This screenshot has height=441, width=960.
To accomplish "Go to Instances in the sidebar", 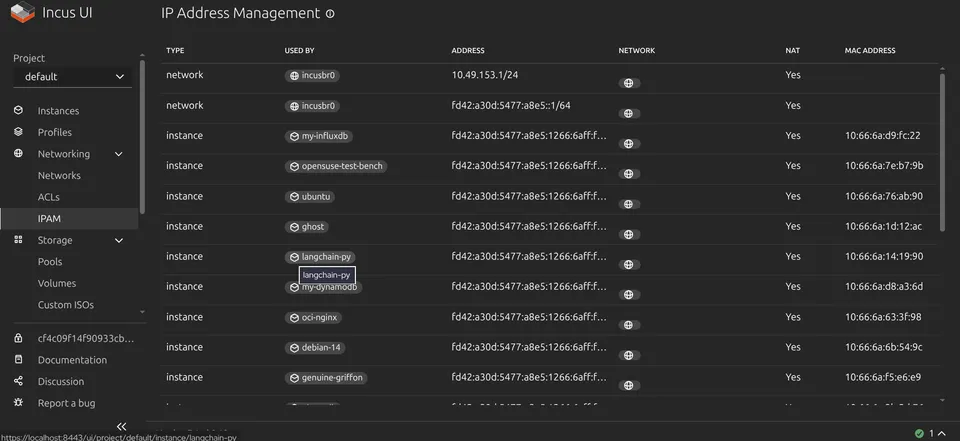I will coord(58,111).
